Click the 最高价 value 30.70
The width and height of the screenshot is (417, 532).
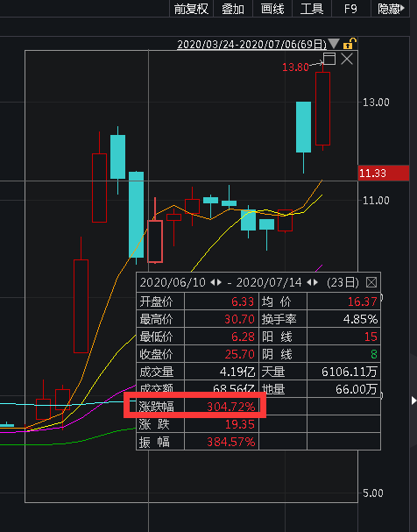click(x=239, y=319)
